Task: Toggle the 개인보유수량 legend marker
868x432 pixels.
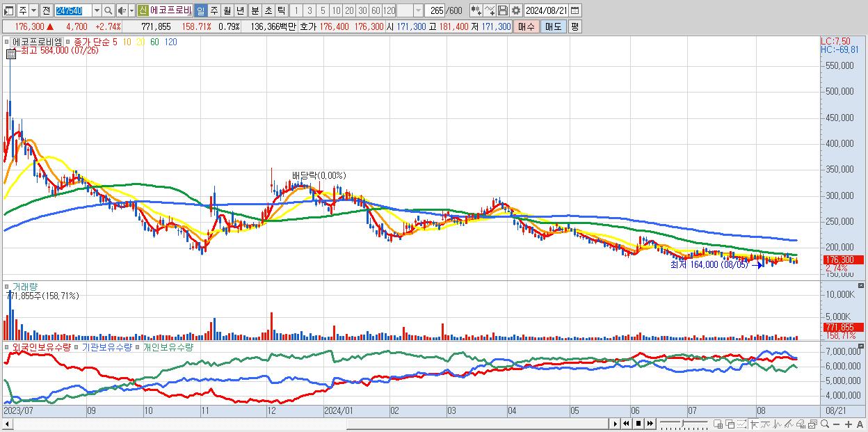Action: coord(138,346)
